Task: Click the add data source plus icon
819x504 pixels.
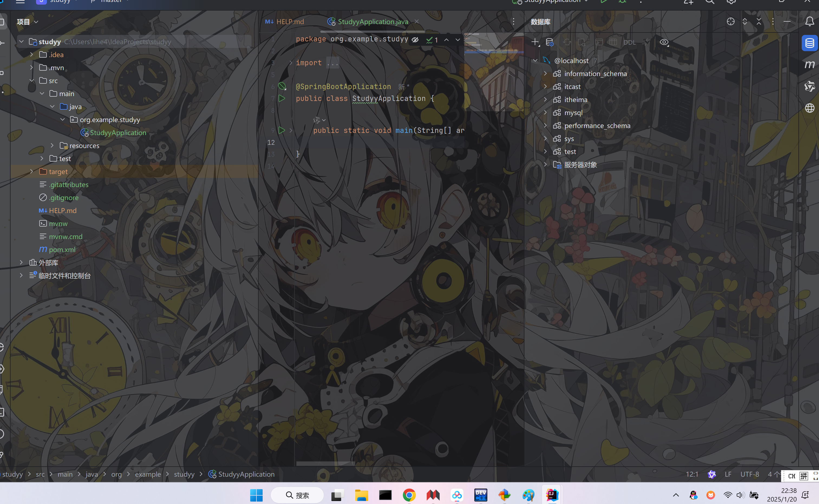Action: (x=535, y=42)
